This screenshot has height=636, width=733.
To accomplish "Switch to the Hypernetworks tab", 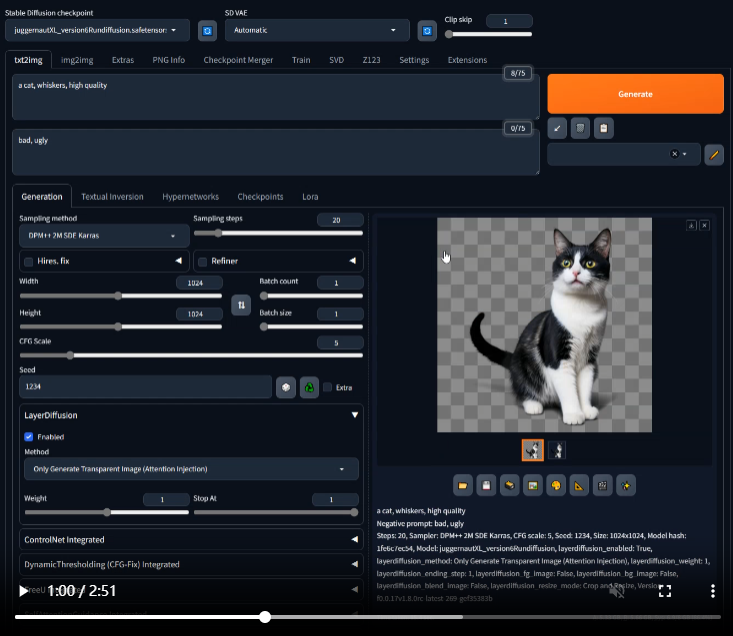I will [x=191, y=197].
